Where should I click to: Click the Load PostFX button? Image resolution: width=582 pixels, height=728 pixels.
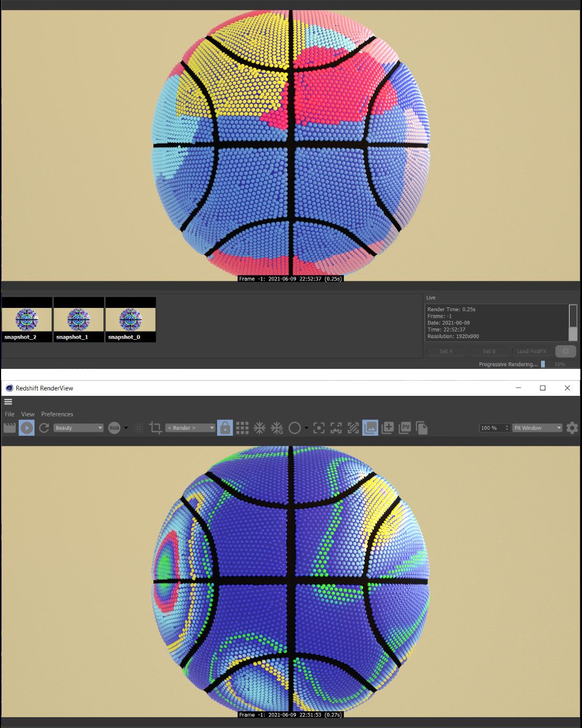pyautogui.click(x=531, y=351)
